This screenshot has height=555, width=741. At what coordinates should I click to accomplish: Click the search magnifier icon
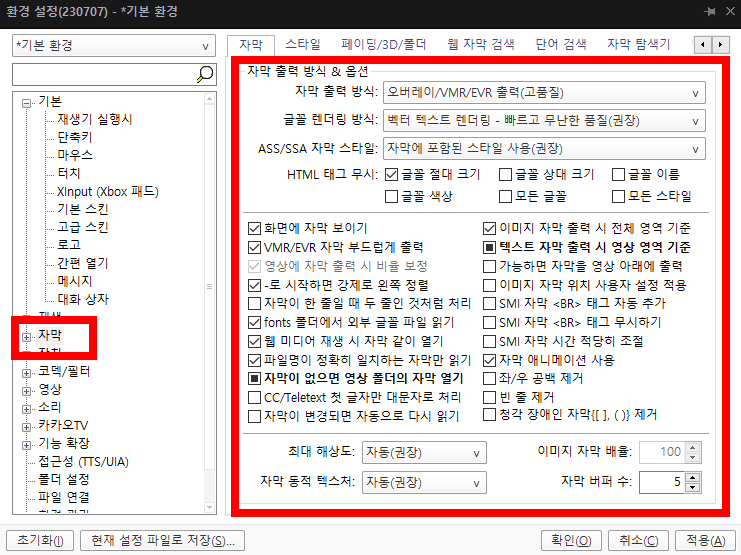(205, 74)
